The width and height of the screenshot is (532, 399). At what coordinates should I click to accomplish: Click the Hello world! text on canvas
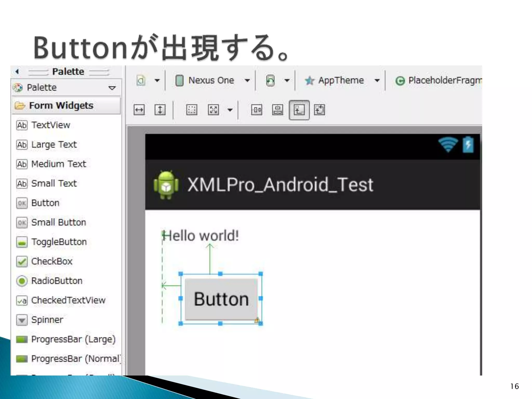[x=201, y=236]
